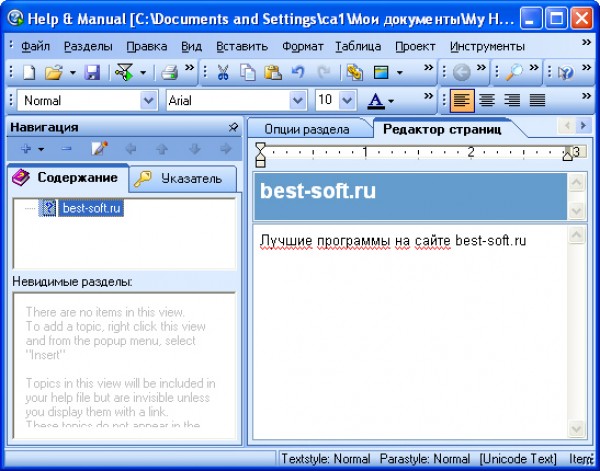
Task: Open the Разделы menu
Action: click(88, 46)
